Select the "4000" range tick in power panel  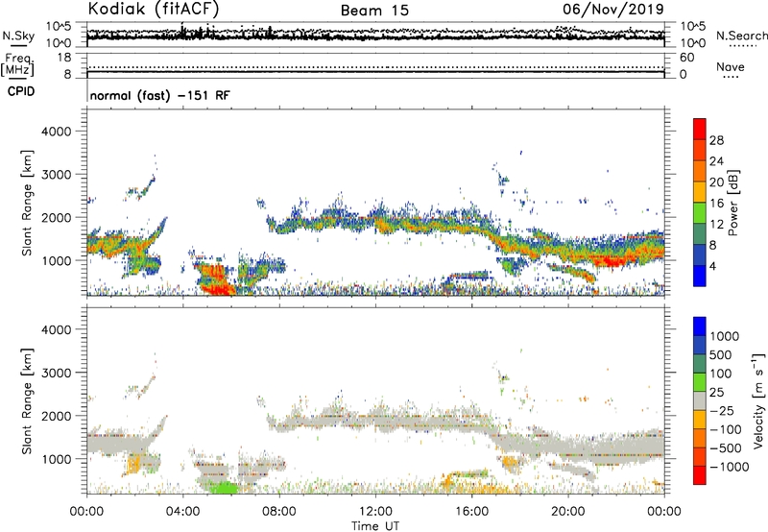tap(56, 132)
